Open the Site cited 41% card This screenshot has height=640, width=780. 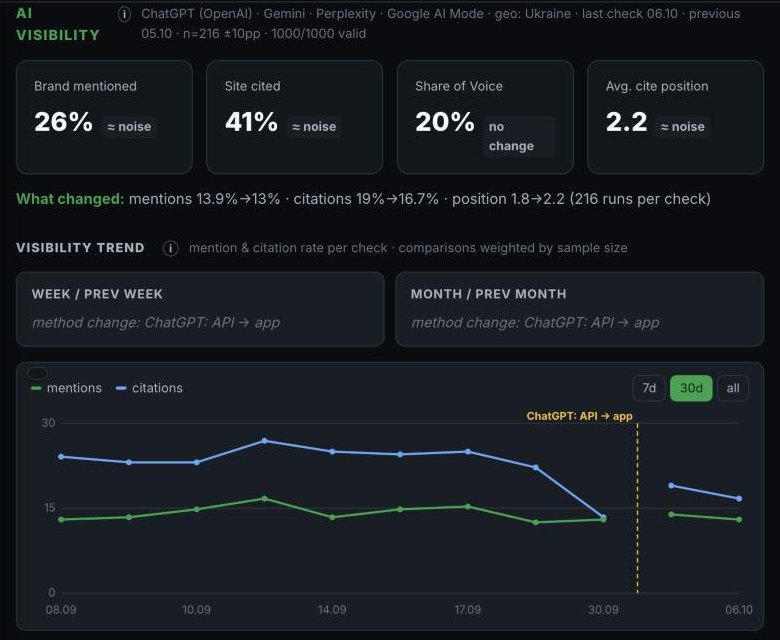click(294, 117)
